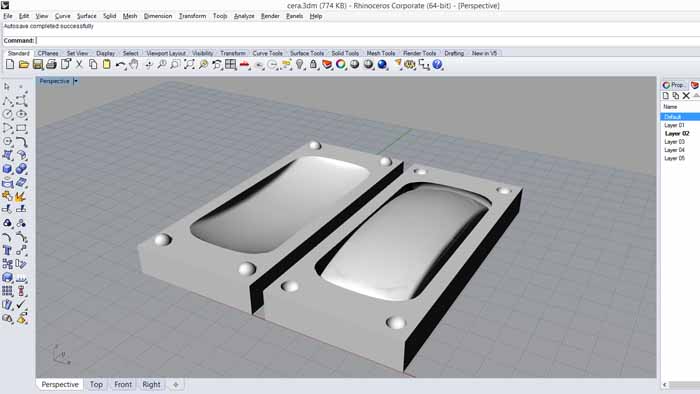Image resolution: width=700 pixels, height=394 pixels.
Task: Open the Mesh menu
Action: tap(130, 16)
